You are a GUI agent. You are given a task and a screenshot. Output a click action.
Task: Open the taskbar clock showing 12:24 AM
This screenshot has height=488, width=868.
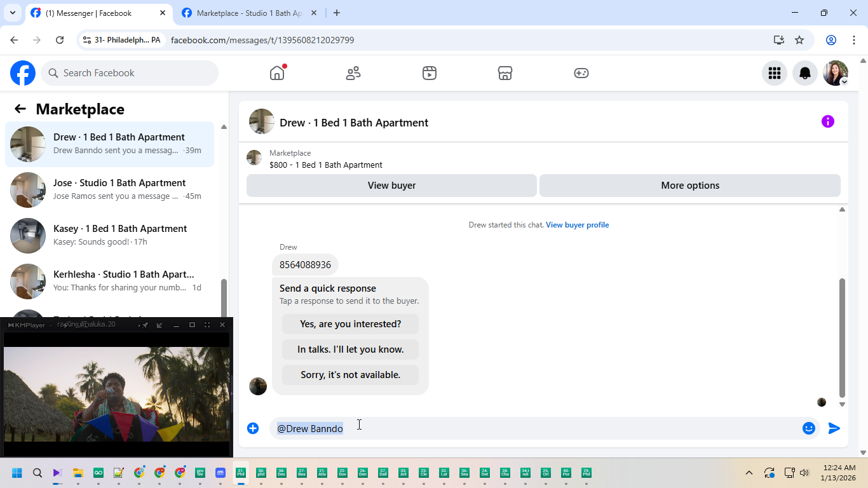[x=838, y=473]
